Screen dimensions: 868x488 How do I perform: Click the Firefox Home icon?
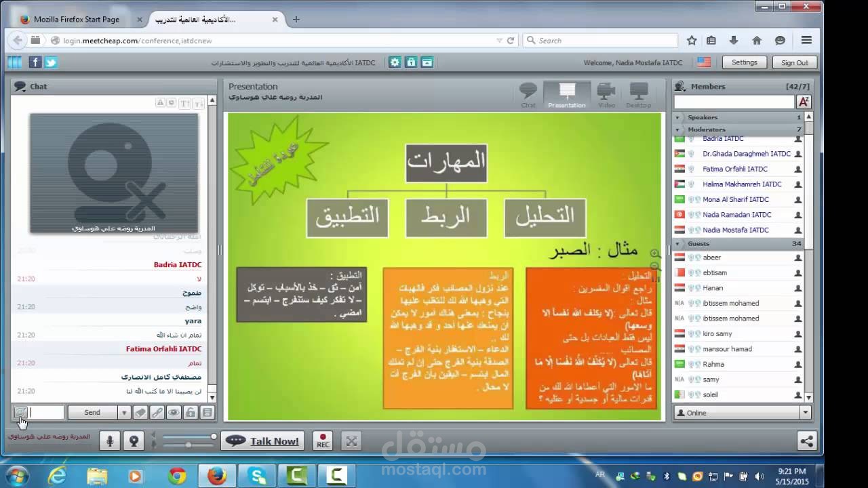point(757,41)
